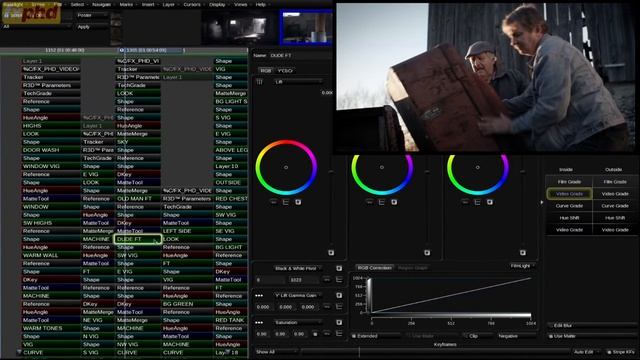Click square icon below third wheel's vertical slider
Image resolution: width=640 pixels, height=360 pixels.
[523, 253]
